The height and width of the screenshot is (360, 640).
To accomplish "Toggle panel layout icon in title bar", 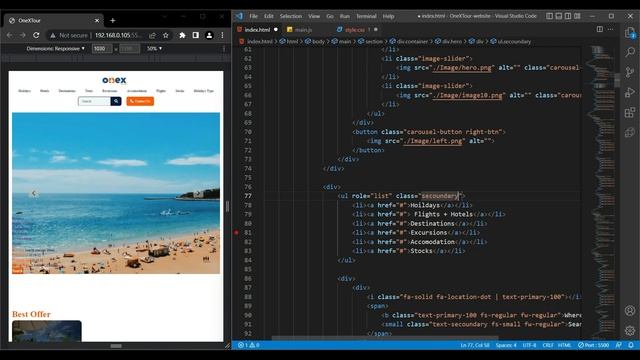I will coord(559,16).
